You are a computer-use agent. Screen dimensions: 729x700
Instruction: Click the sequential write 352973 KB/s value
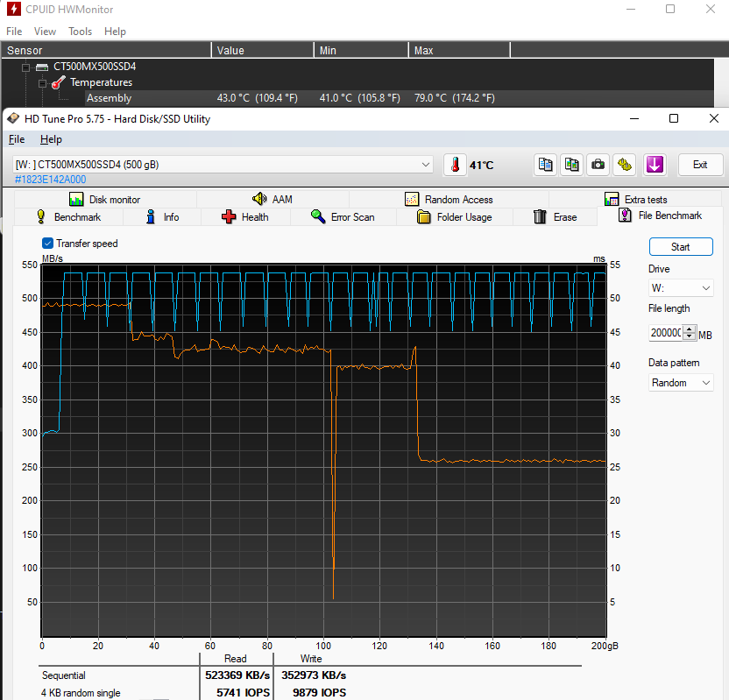314,675
